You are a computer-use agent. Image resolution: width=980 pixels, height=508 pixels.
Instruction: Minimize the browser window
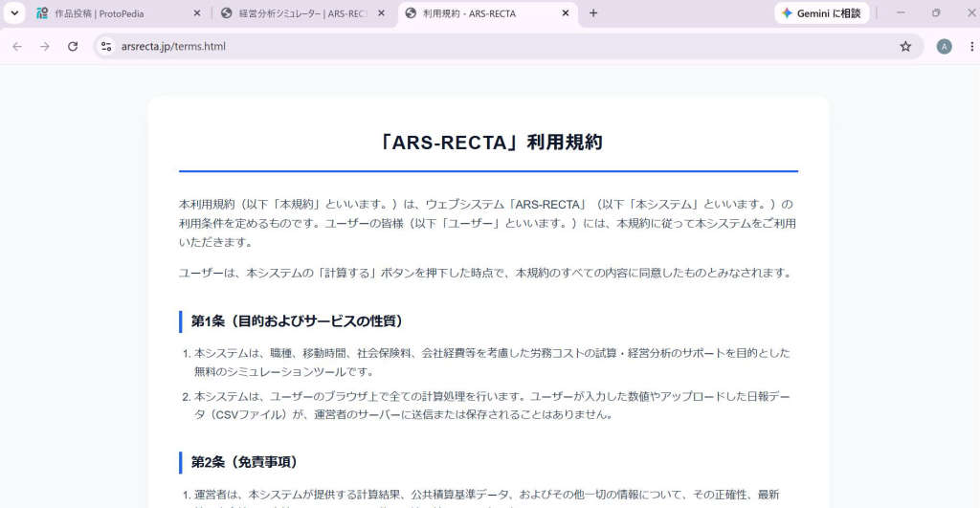pyautogui.click(x=901, y=13)
